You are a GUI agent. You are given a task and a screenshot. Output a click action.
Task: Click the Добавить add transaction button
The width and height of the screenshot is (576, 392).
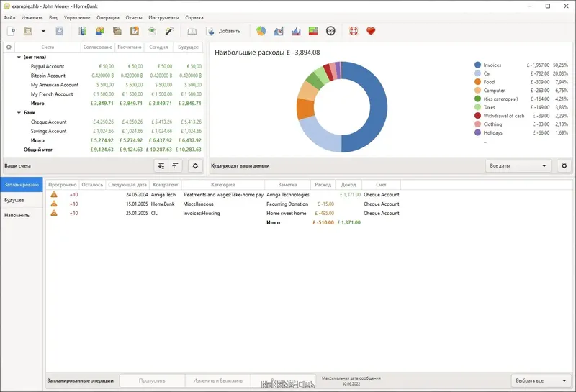coord(223,31)
